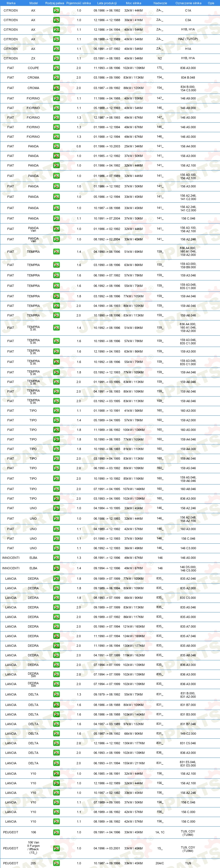This screenshot has height=868, width=220.
Task: Select the COUPE model cell
Action: click(33, 68)
